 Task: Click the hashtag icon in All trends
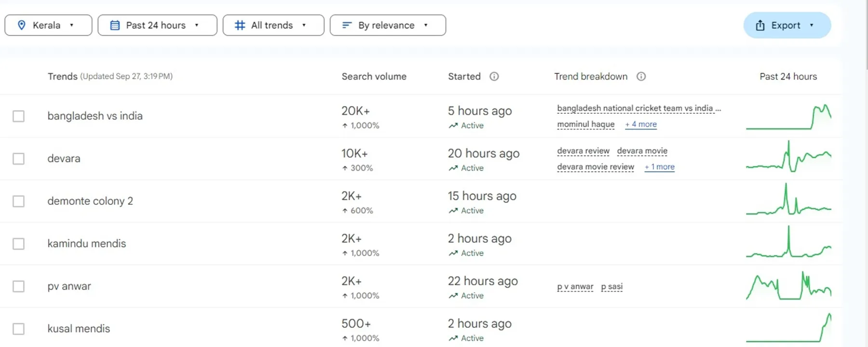coord(240,25)
